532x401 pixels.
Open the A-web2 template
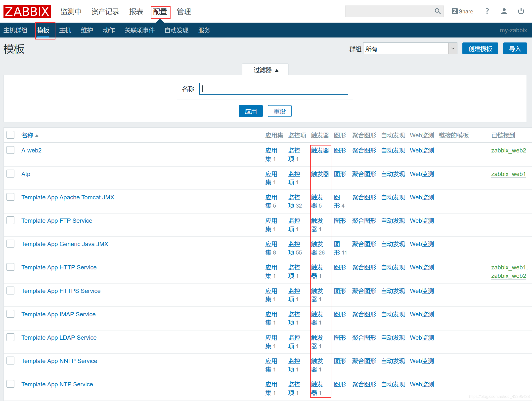[x=31, y=150]
